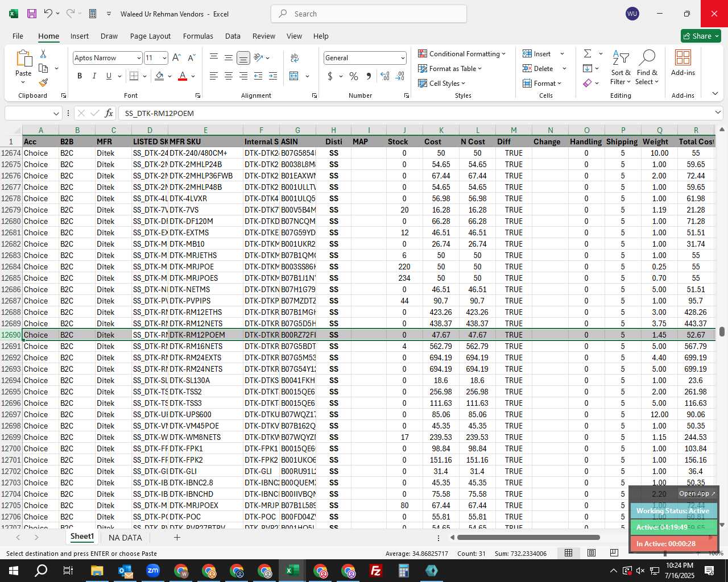Click the Format Painter brush icon
728x582 pixels.
tap(43, 82)
